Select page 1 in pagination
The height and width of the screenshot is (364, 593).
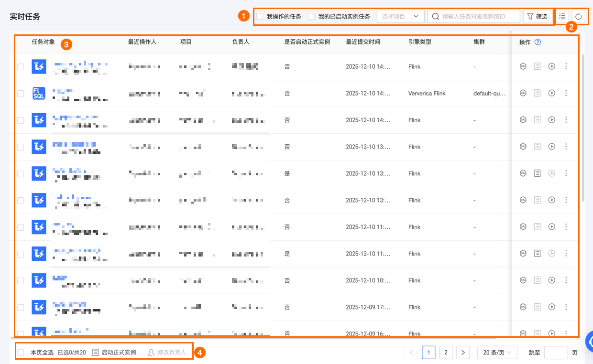(428, 353)
